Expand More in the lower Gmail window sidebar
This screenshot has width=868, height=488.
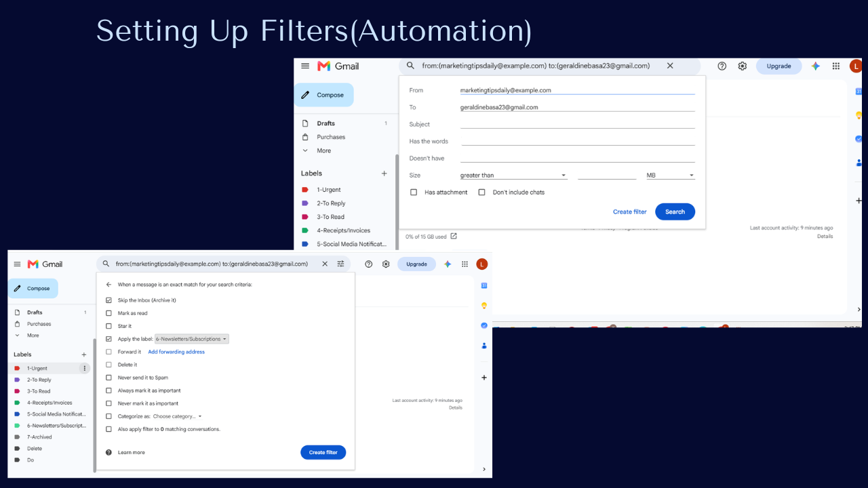(33, 335)
